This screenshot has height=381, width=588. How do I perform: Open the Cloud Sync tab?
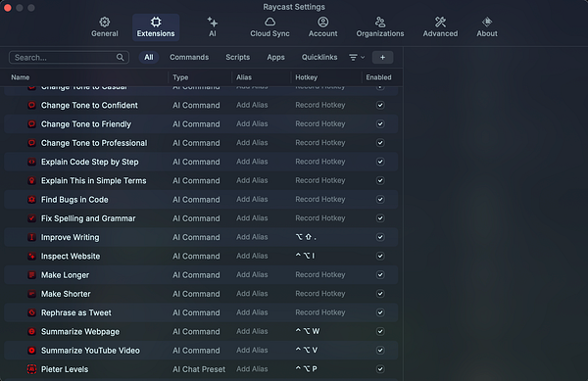(269, 27)
